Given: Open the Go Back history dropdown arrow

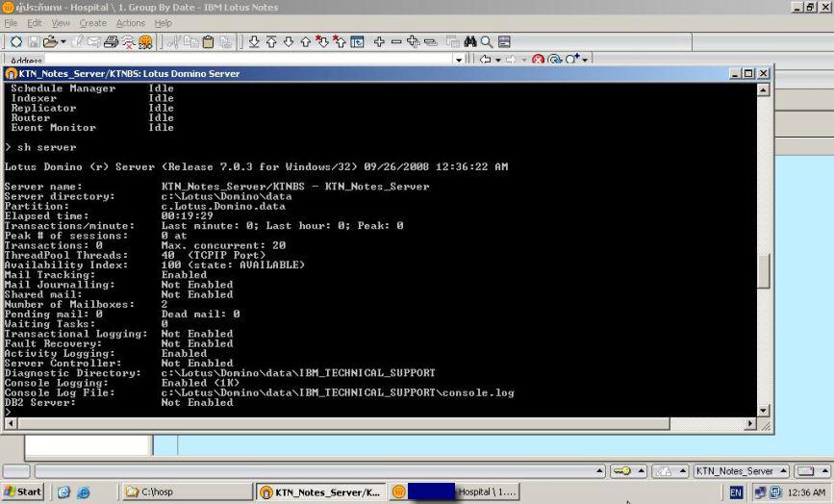Looking at the screenshot, I should (x=498, y=60).
